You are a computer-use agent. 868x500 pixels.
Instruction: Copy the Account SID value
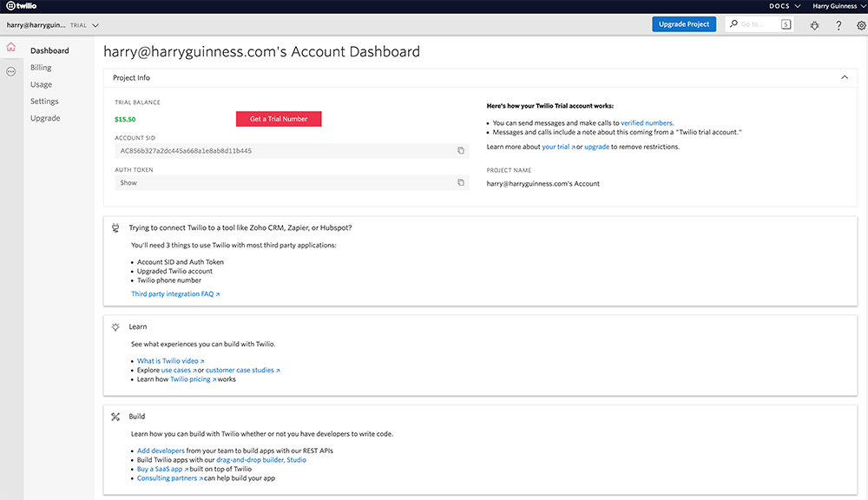(x=461, y=151)
